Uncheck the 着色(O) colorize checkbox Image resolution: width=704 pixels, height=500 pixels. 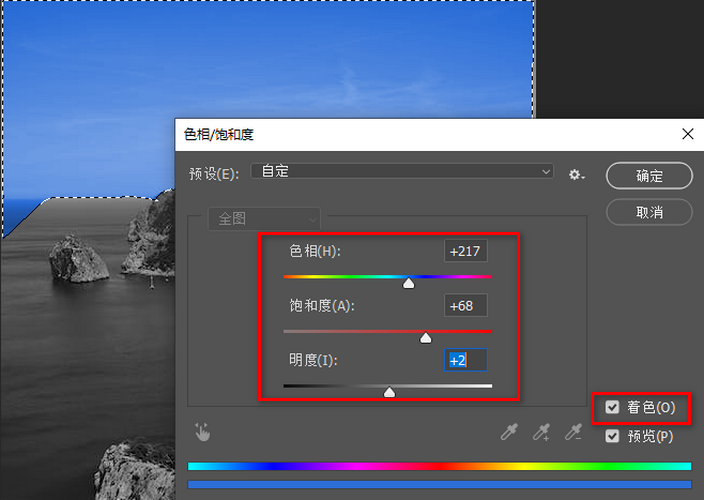coord(612,407)
